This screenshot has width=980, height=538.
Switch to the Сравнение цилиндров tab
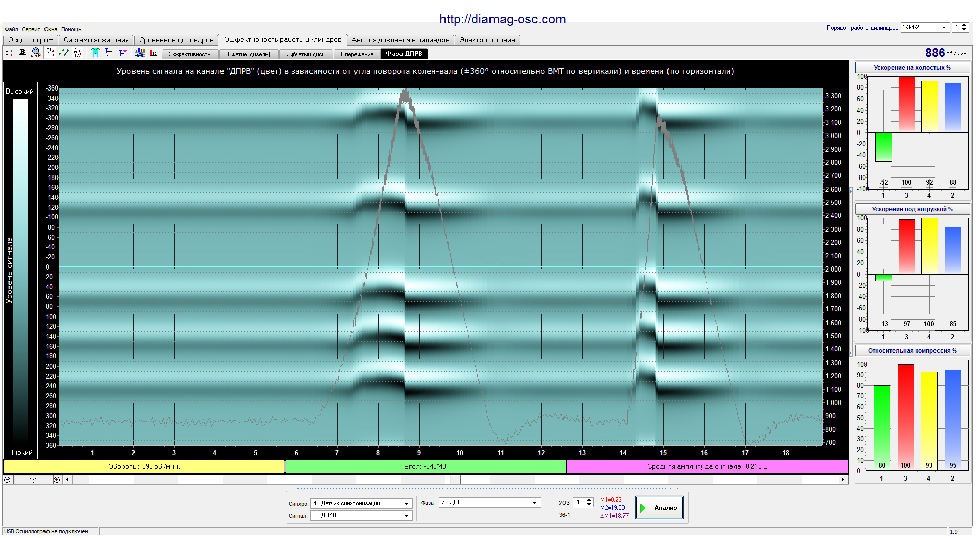176,40
